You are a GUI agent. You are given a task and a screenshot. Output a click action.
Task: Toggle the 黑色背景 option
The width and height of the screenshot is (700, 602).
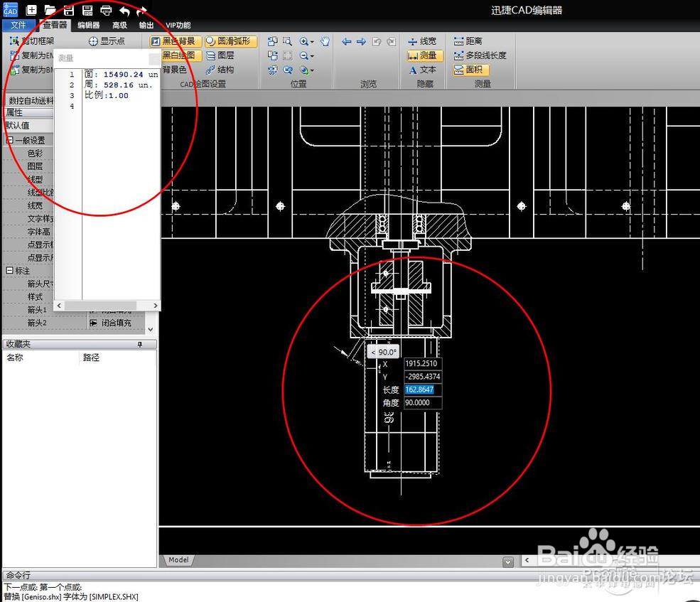pos(175,41)
